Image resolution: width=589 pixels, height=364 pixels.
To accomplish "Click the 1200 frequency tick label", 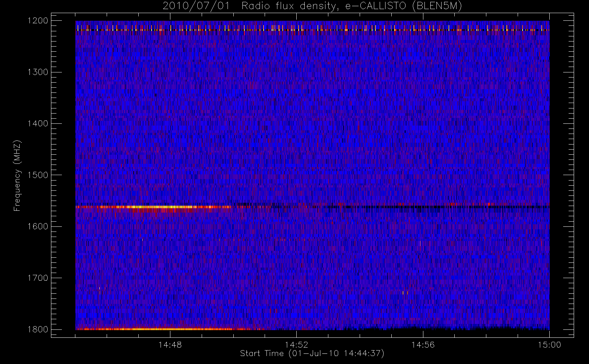I will [x=38, y=21].
